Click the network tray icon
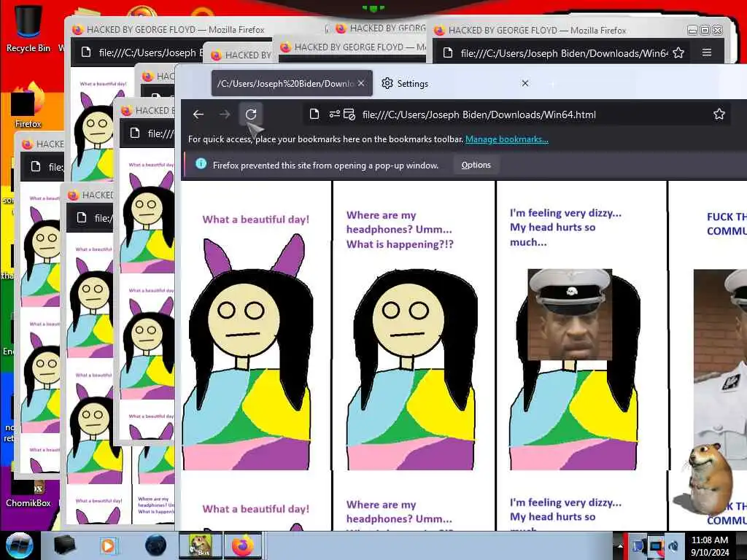 click(x=637, y=545)
